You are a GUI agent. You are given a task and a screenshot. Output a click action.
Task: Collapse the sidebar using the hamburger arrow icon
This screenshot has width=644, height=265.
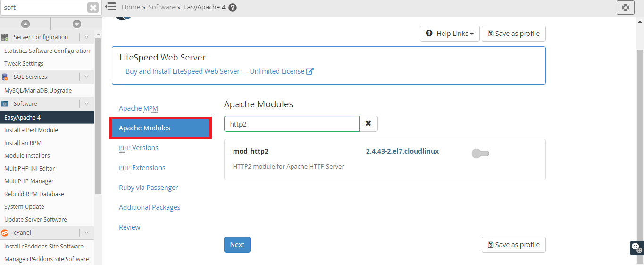pyautogui.click(x=110, y=7)
